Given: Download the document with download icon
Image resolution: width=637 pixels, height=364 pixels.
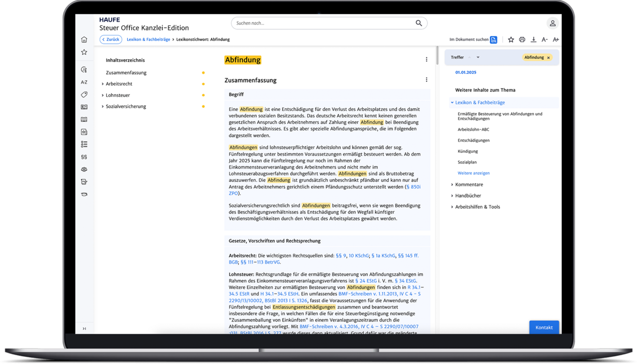Looking at the screenshot, I should pyautogui.click(x=533, y=40).
